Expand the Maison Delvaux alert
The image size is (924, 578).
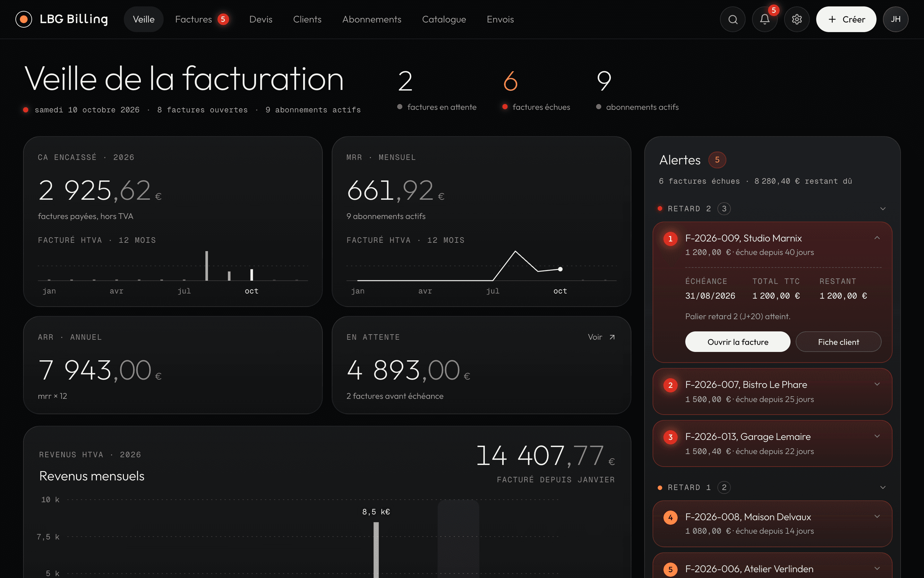[877, 516]
